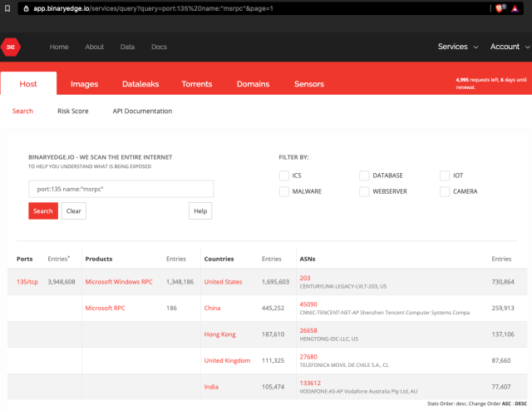This screenshot has width=532, height=411.
Task: Click the Microsoft Windows RPC product link
Action: point(119,282)
